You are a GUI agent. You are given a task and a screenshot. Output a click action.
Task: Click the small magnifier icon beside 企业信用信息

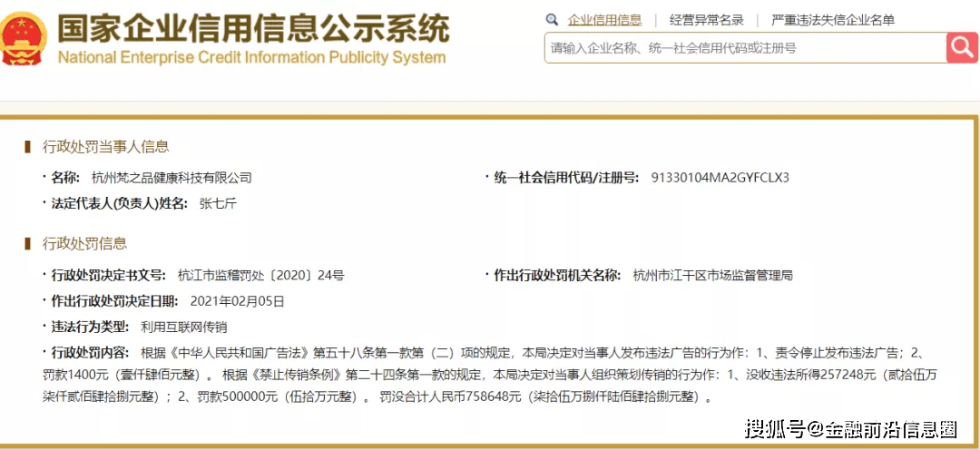(x=552, y=19)
